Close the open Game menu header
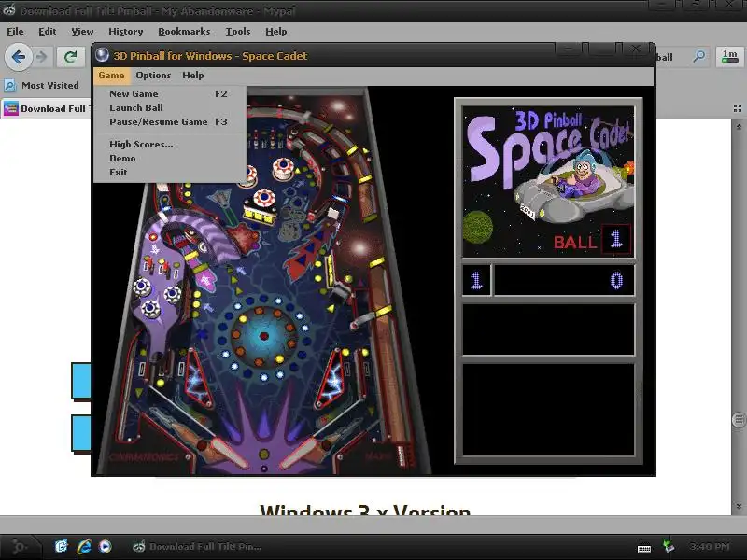Image resolution: width=747 pixels, height=560 pixels. tap(111, 76)
